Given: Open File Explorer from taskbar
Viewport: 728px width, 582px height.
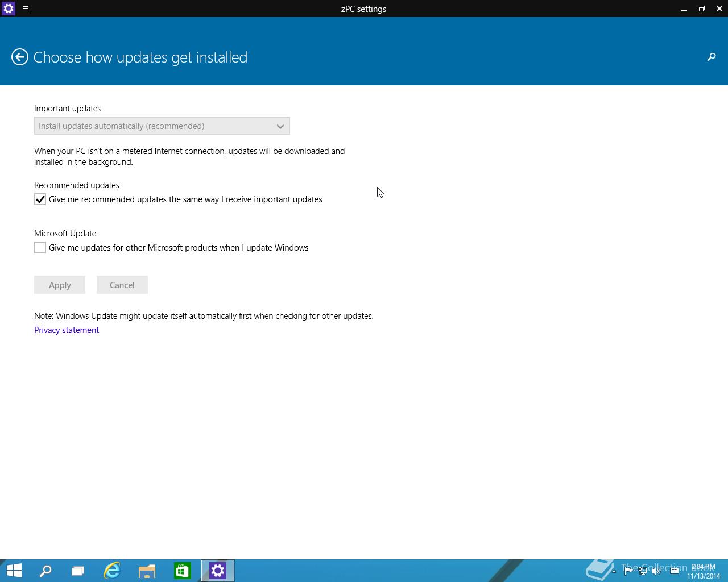Looking at the screenshot, I should (x=147, y=571).
